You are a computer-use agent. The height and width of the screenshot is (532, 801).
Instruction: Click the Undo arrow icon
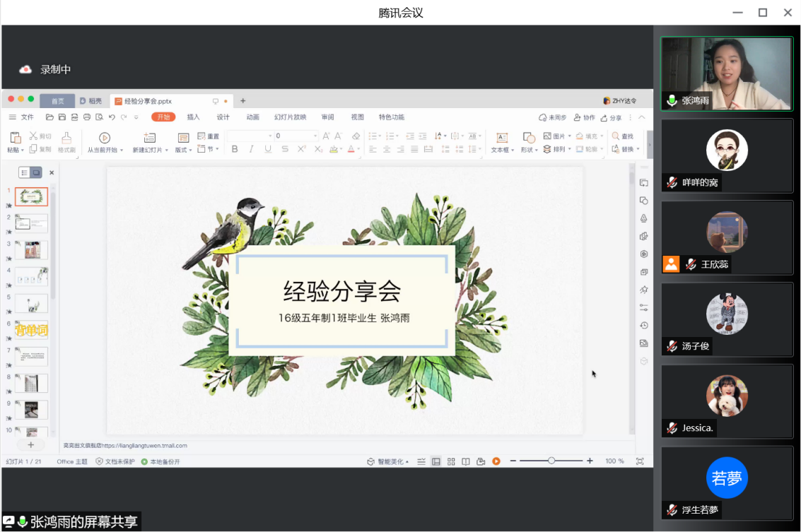coord(112,117)
